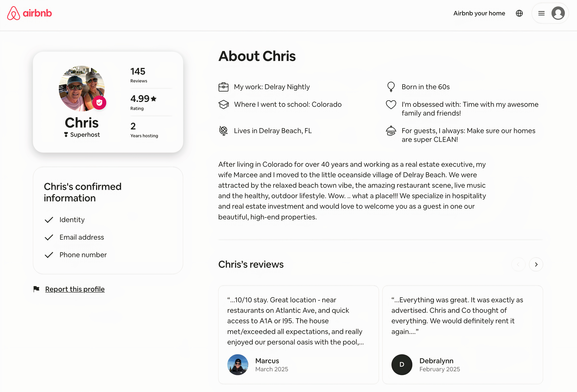Click Report this profile link
Image resolution: width=577 pixels, height=392 pixels.
[x=75, y=289]
